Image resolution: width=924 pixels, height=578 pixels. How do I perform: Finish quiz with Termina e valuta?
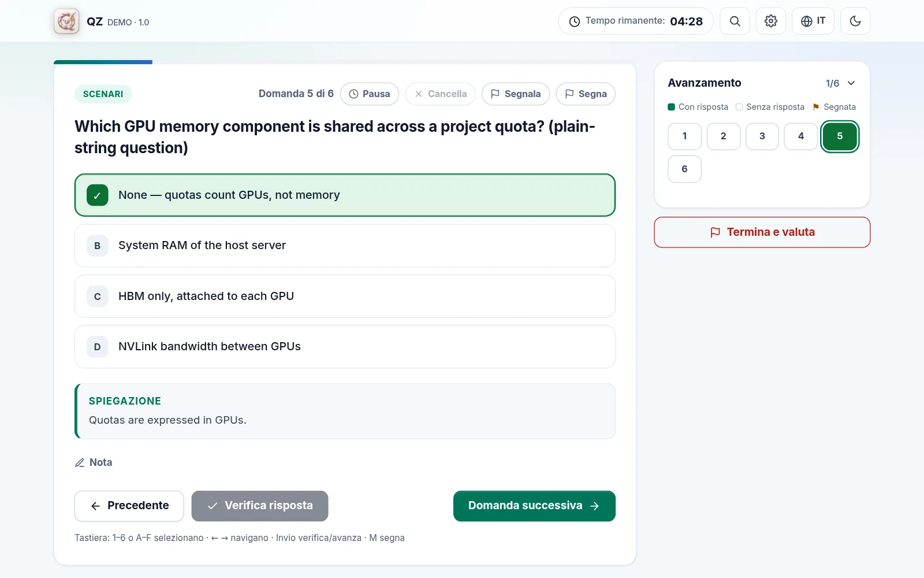tap(762, 232)
